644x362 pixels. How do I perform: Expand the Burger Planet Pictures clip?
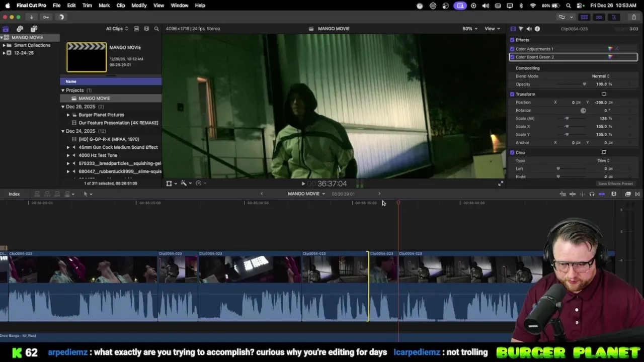[68, 115]
